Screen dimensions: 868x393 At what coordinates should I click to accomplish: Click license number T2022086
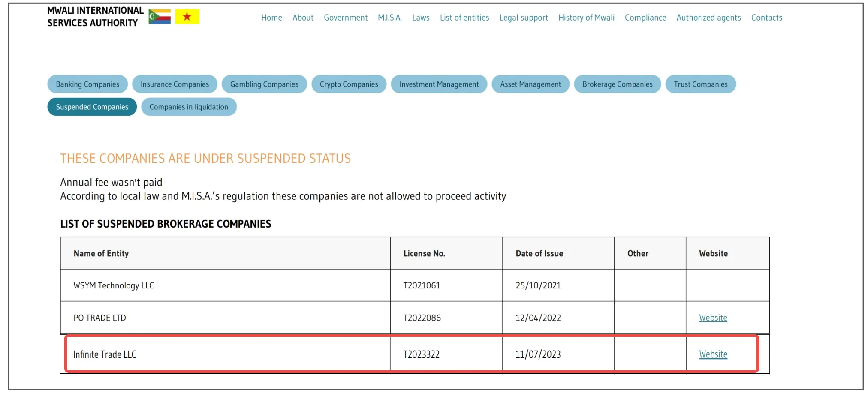(x=422, y=318)
